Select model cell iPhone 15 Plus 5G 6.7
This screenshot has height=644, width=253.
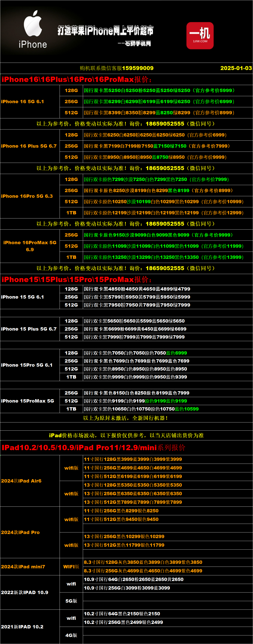point(30,329)
